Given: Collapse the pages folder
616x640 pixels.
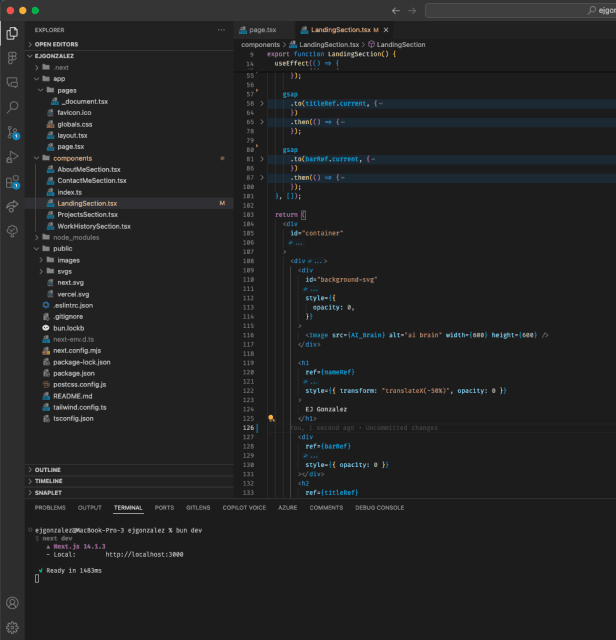Looking at the screenshot, I should [129, 90].
